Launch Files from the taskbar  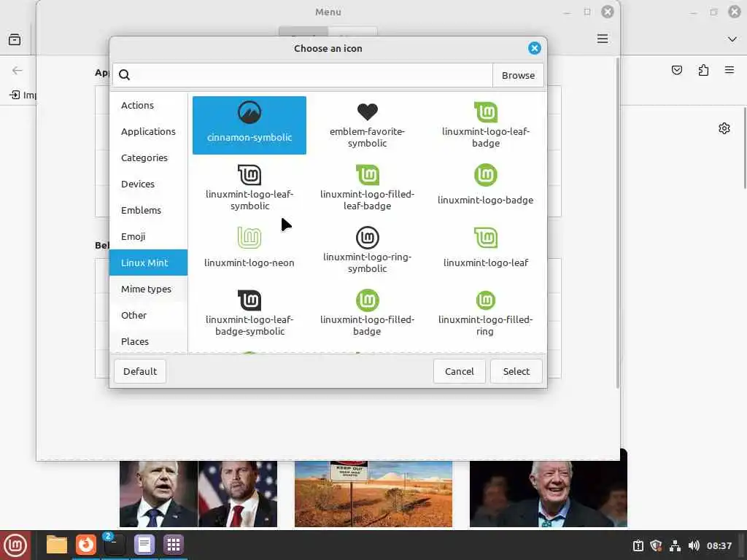tap(57, 544)
